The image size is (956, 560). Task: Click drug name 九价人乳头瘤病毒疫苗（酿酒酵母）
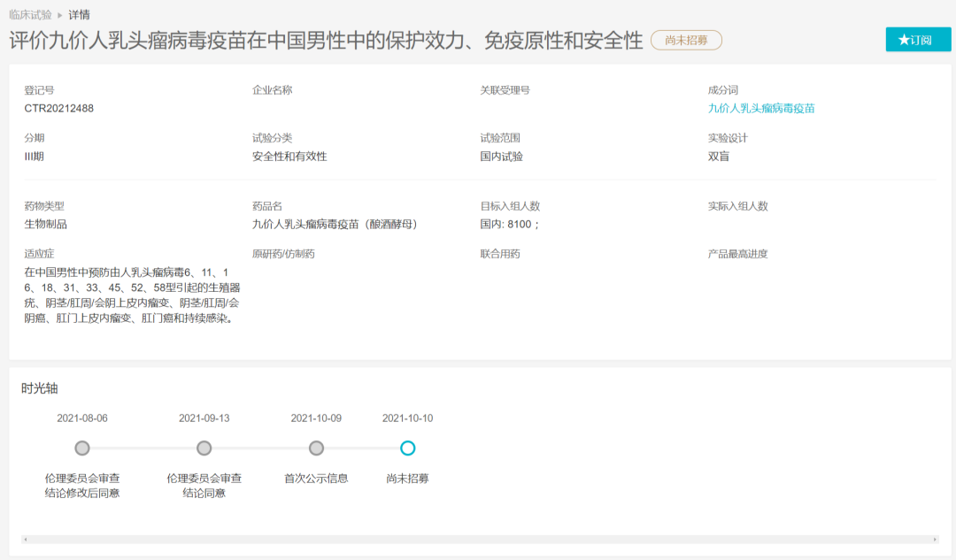[x=334, y=224]
